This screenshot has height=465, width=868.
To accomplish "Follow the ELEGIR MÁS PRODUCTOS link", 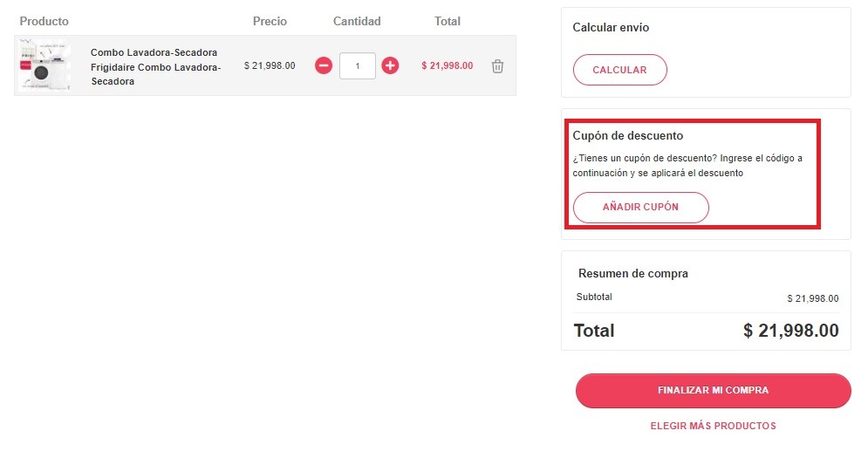I will pyautogui.click(x=713, y=427).
